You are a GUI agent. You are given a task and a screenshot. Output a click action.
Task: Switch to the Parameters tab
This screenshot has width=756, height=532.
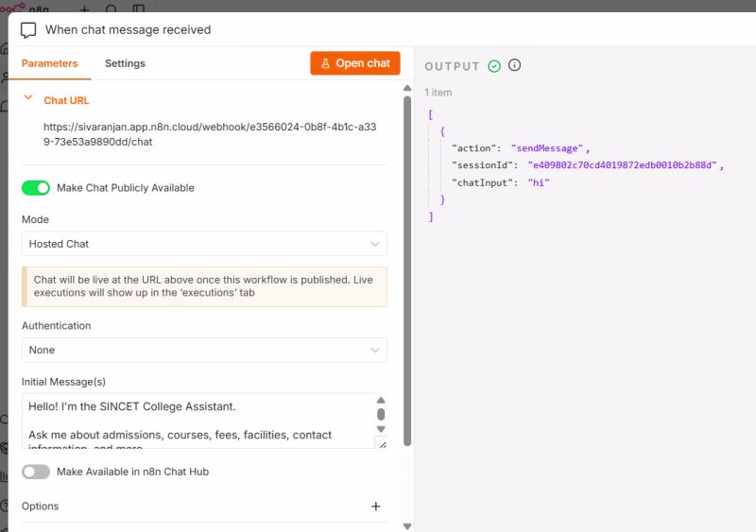(x=50, y=63)
